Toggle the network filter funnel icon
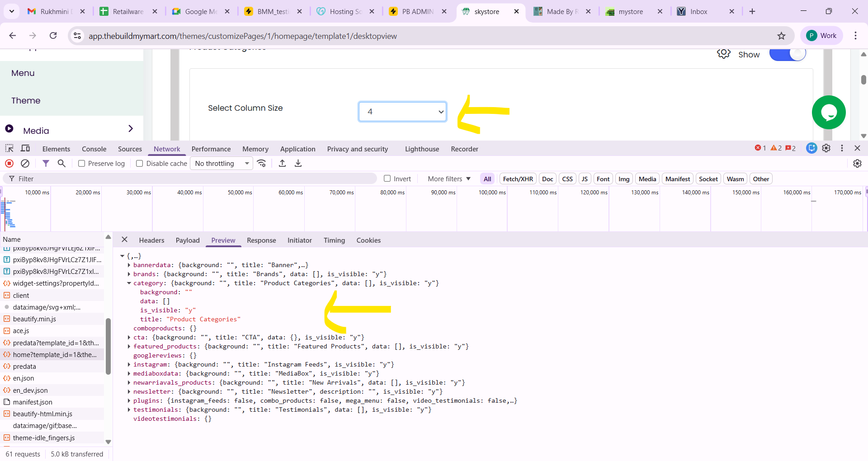 click(x=46, y=164)
